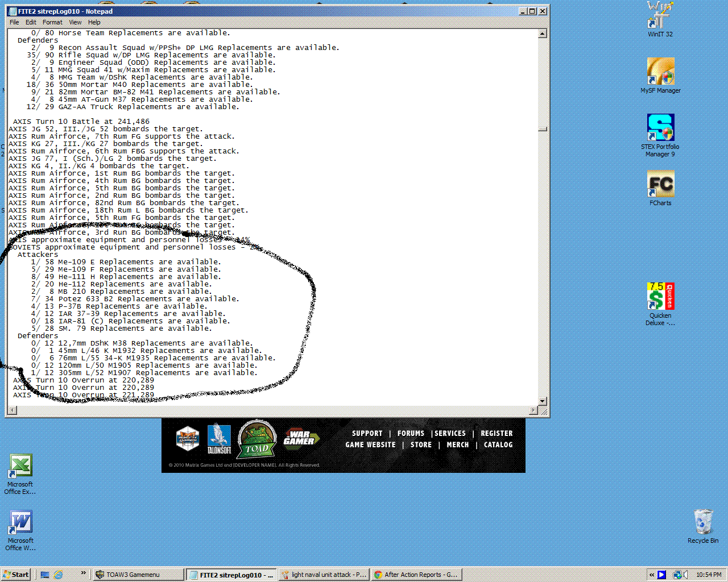This screenshot has height=582, width=728.
Task: Open the MERCH footer link
Action: tap(458, 444)
